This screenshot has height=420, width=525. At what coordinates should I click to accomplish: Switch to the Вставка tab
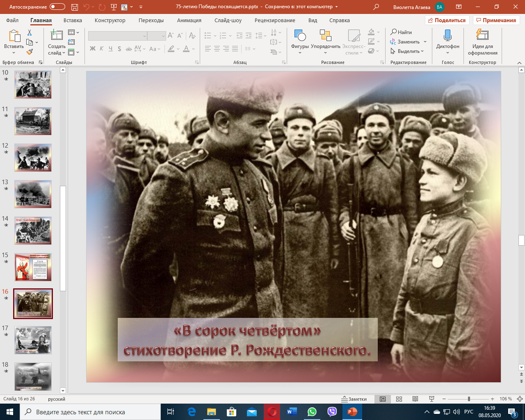(73, 20)
